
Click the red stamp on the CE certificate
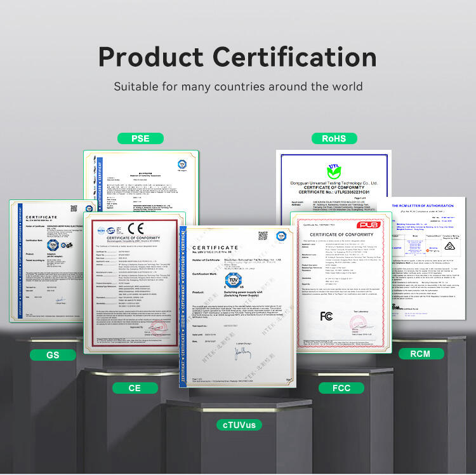[159, 328]
